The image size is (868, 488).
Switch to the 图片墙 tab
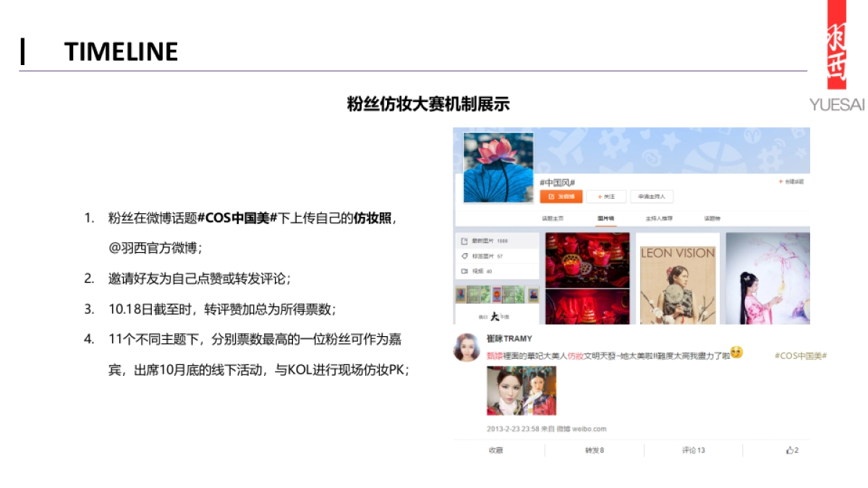click(605, 218)
